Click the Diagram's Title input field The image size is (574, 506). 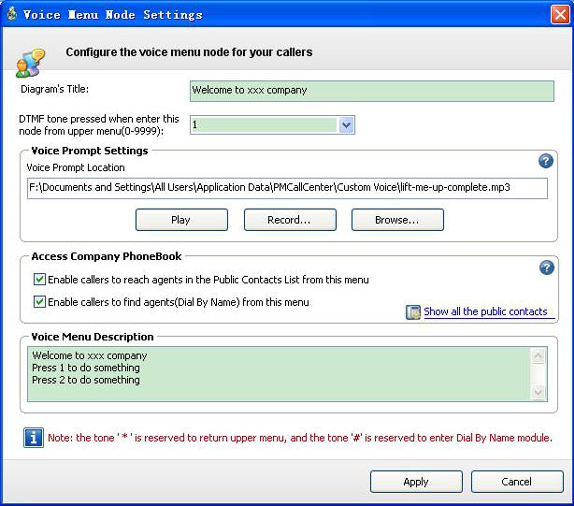[x=372, y=91]
